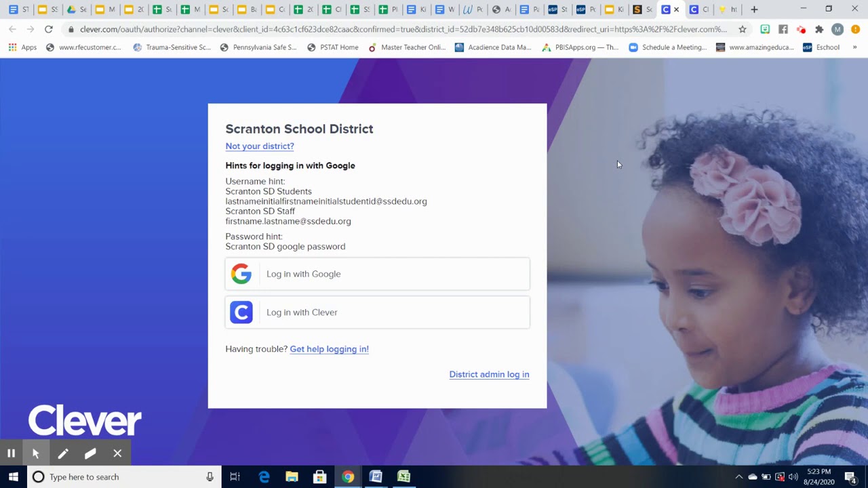Click the Windows taskbar search box
The width and height of the screenshot is (868, 488).
pos(124,476)
